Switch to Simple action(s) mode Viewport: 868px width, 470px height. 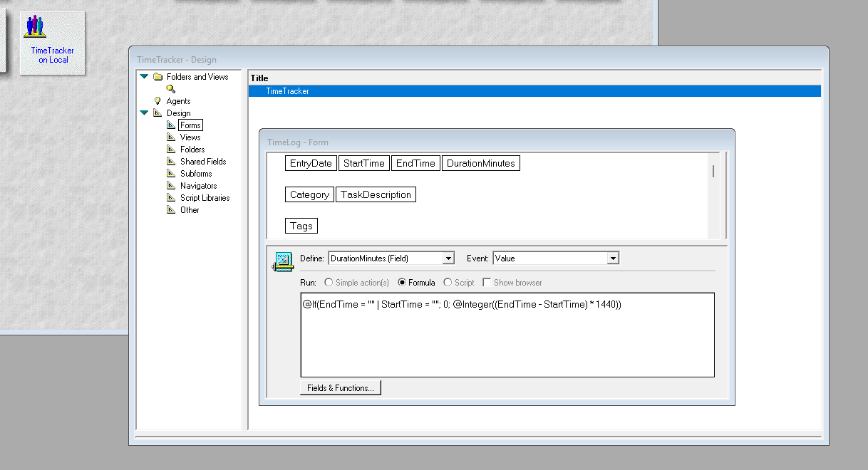click(x=327, y=282)
